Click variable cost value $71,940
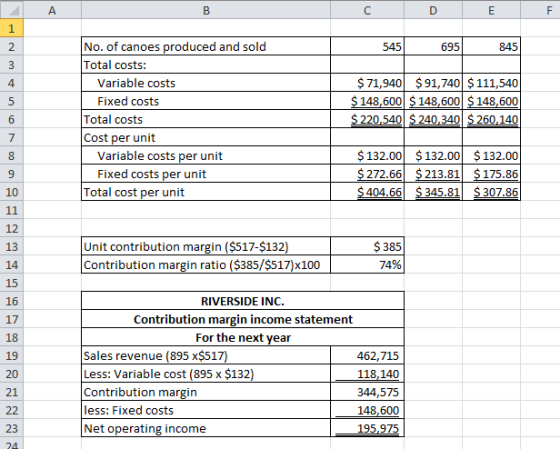 [368, 83]
